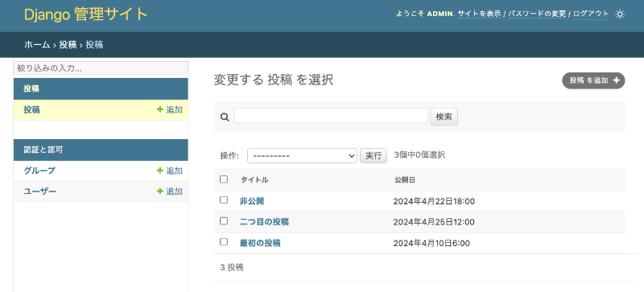Click the 3個中0個選択 selection counter
644x292 pixels.
(419, 154)
